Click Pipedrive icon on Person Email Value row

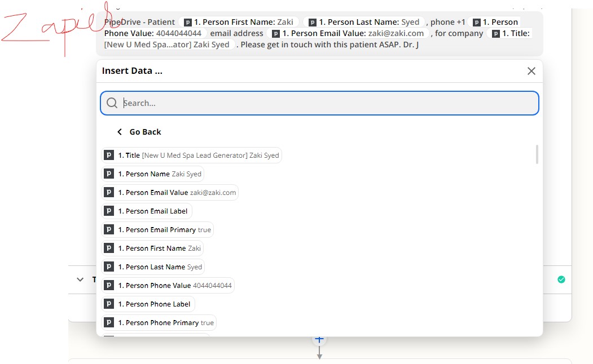point(109,192)
